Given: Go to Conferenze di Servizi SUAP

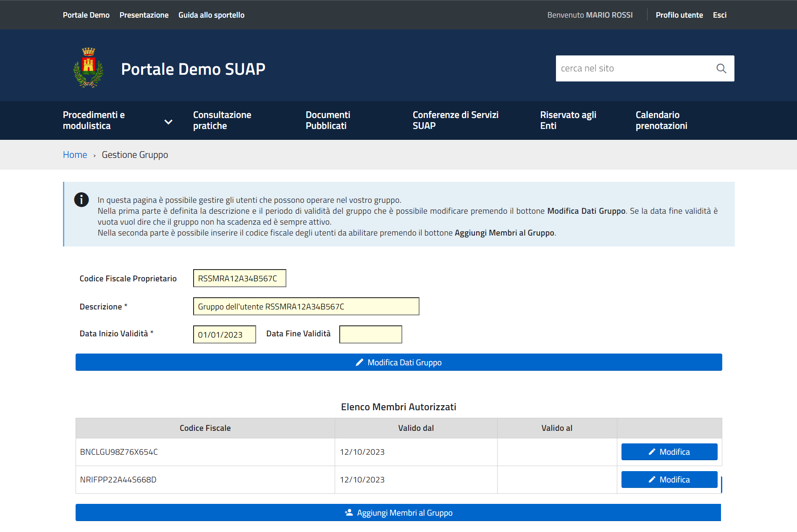Looking at the screenshot, I should pyautogui.click(x=455, y=120).
